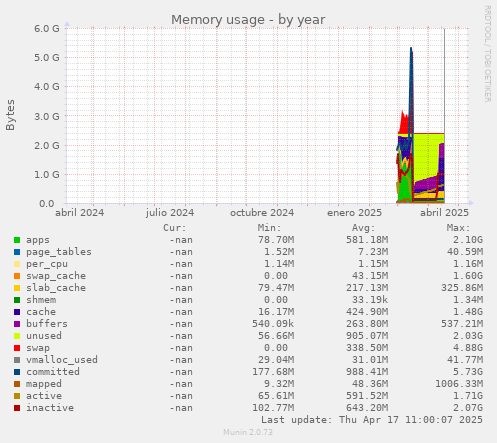Click the '6.0 G' y-axis label
The height and width of the screenshot is (443, 497).
(47, 28)
